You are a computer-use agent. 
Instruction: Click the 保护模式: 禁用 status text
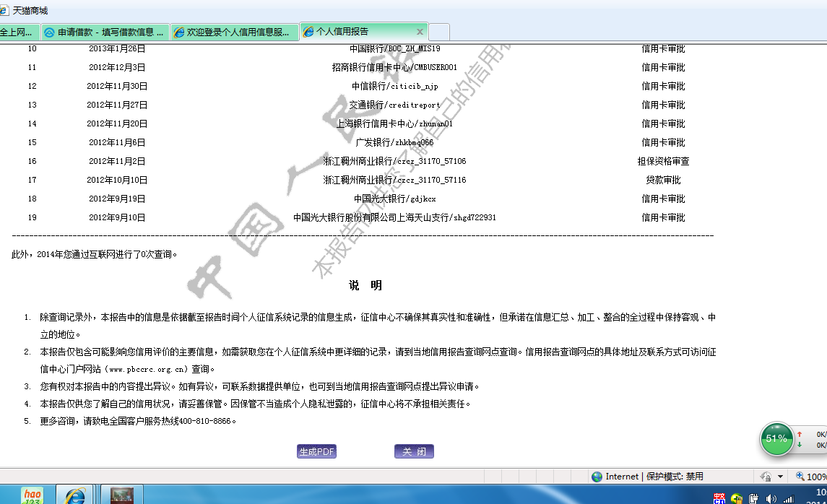675,477
